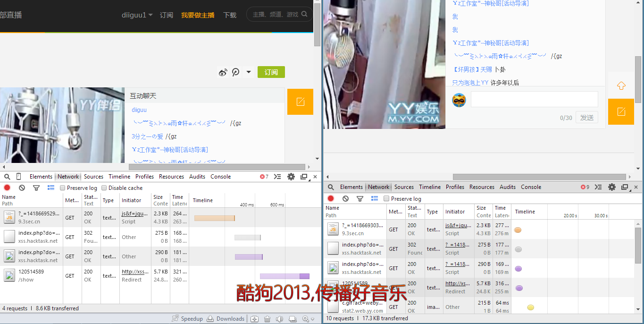The height and width of the screenshot is (324, 644).
Task: Show the console drawer in right DevTools
Action: (x=598, y=187)
